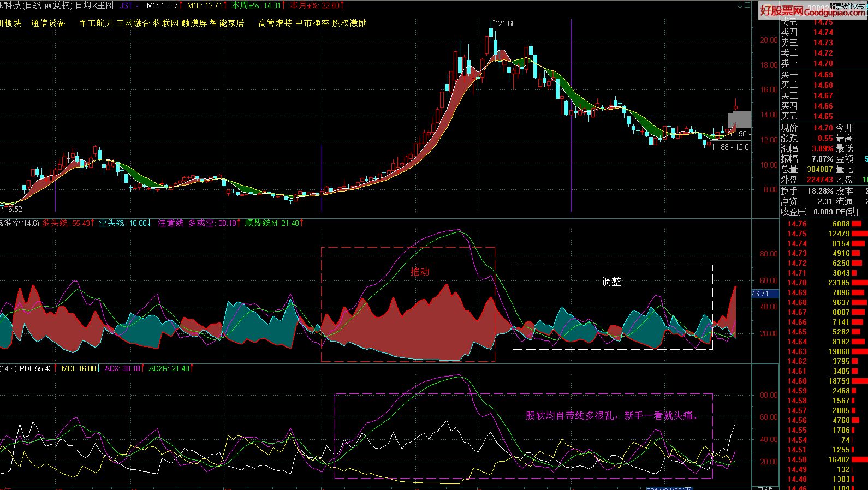Click the 卖一 14.70 ask row

click(x=807, y=63)
